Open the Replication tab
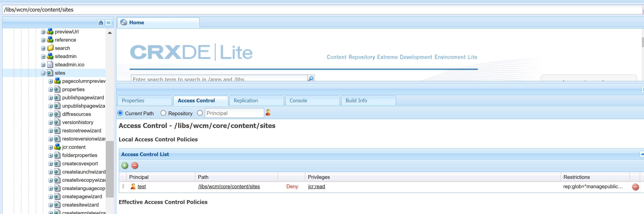This screenshot has height=214, width=644. pyautogui.click(x=245, y=101)
